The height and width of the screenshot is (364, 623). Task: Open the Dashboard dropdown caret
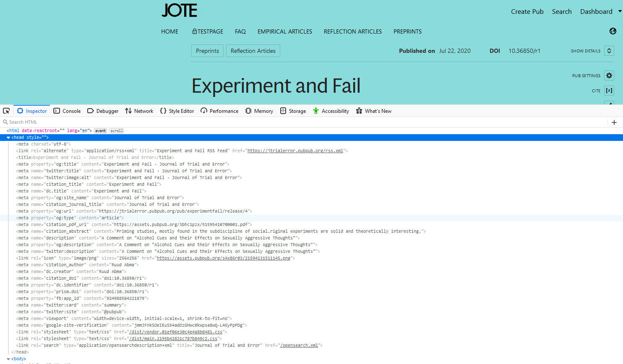click(620, 11)
